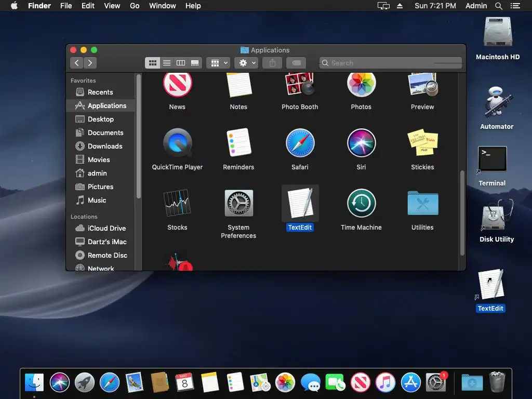The width and height of the screenshot is (532, 399).
Task: Switch to gallery view in Finder toolbar
Action: pos(195,63)
